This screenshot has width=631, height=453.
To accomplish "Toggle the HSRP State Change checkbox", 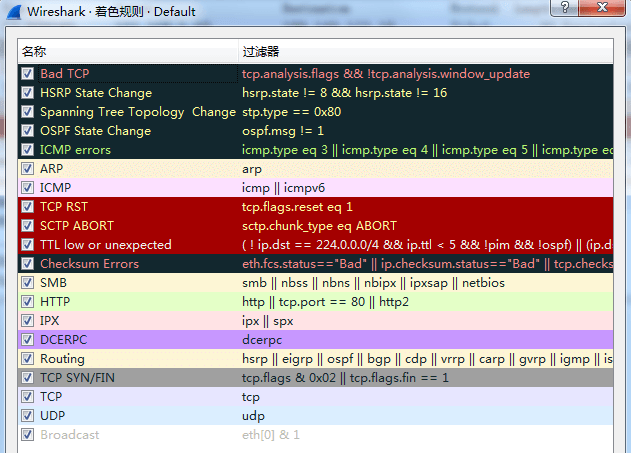I will (x=27, y=93).
